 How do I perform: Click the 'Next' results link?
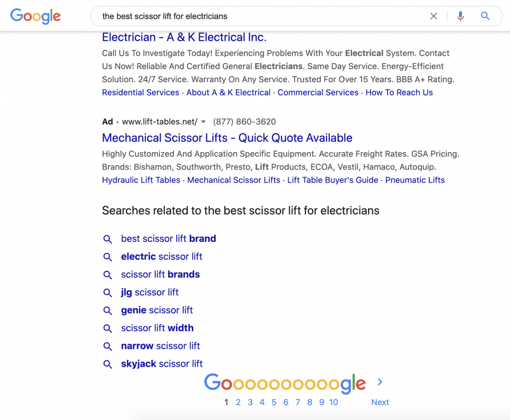tap(380, 402)
